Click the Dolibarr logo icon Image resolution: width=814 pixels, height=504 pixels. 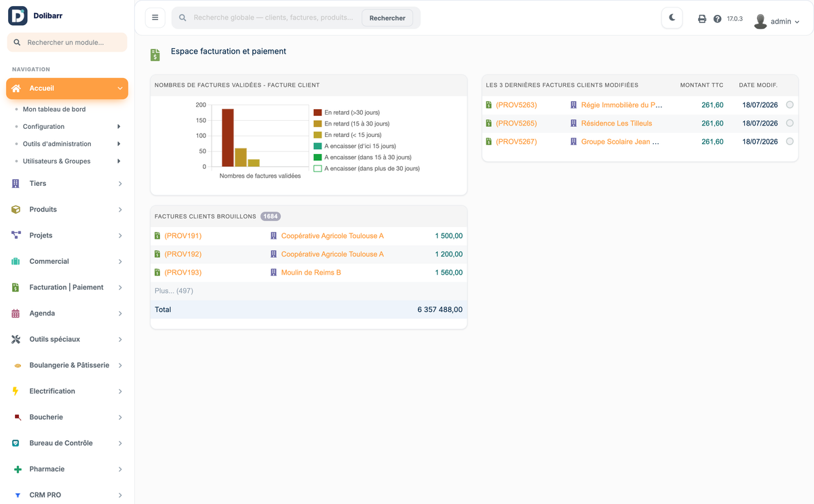pyautogui.click(x=18, y=16)
